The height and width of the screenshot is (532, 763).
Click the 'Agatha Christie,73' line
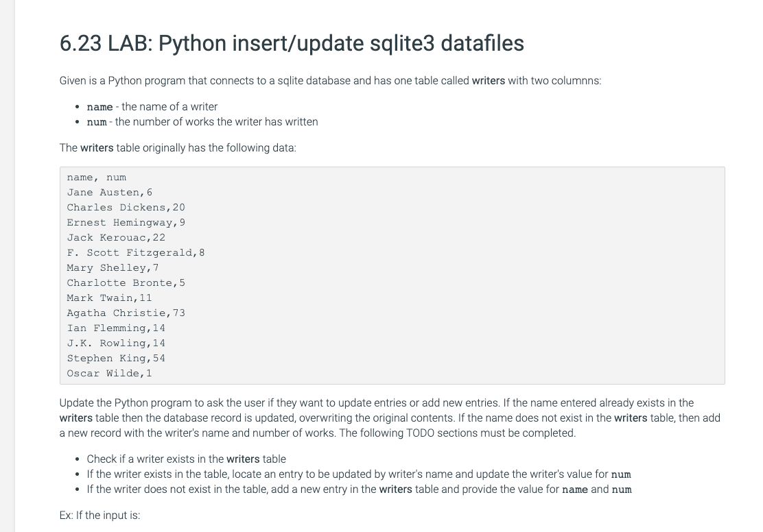[126, 313]
